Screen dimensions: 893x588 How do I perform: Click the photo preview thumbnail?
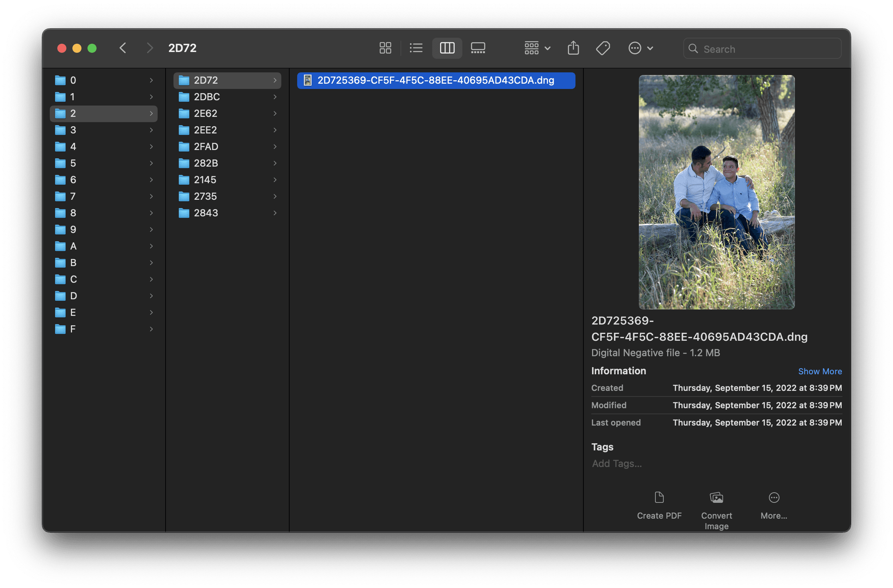tap(716, 192)
